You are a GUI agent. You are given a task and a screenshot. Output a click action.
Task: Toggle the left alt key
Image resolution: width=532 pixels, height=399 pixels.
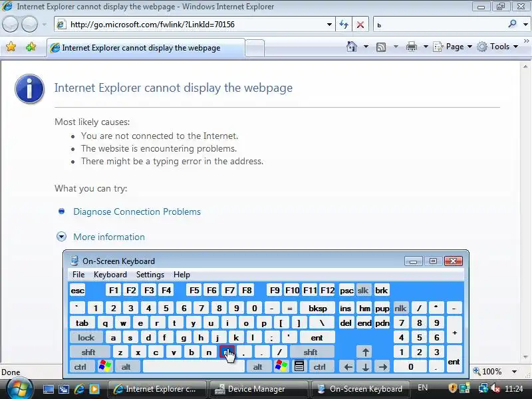[126, 367]
